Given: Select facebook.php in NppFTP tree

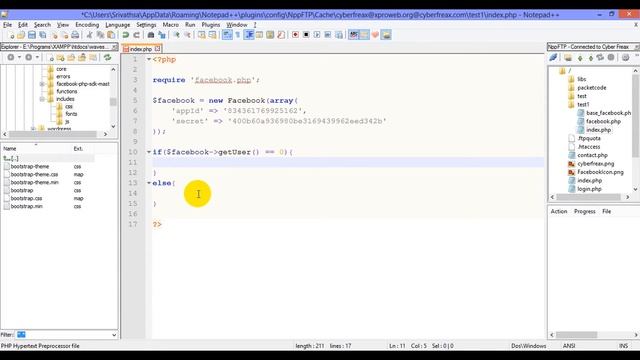Looking at the screenshot, I should pyautogui.click(x=603, y=121).
